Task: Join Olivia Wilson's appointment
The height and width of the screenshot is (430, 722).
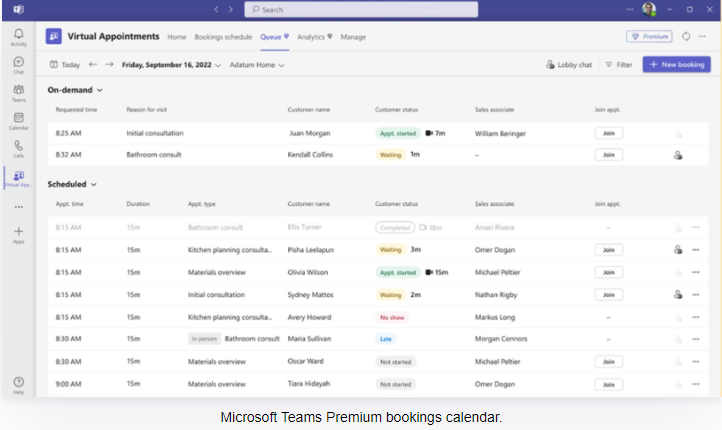Action: coord(609,272)
